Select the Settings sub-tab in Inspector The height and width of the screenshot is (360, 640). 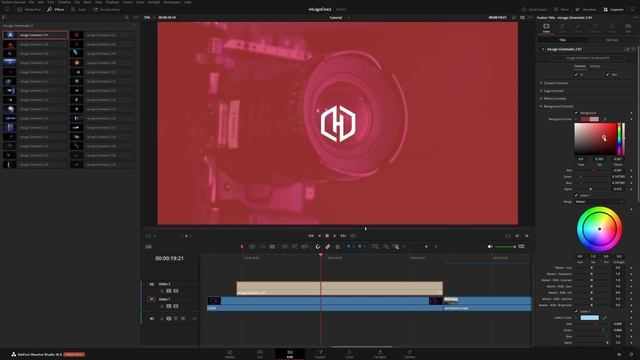(612, 40)
